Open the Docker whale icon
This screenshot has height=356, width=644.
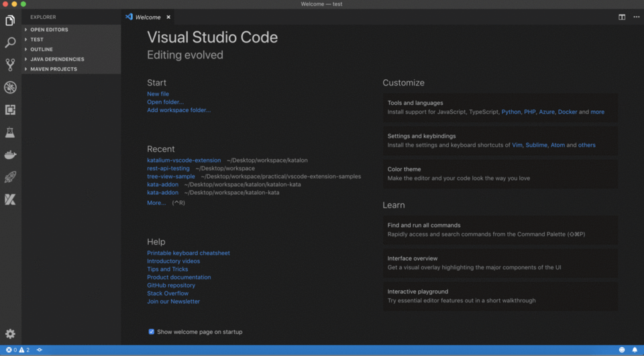(10, 154)
